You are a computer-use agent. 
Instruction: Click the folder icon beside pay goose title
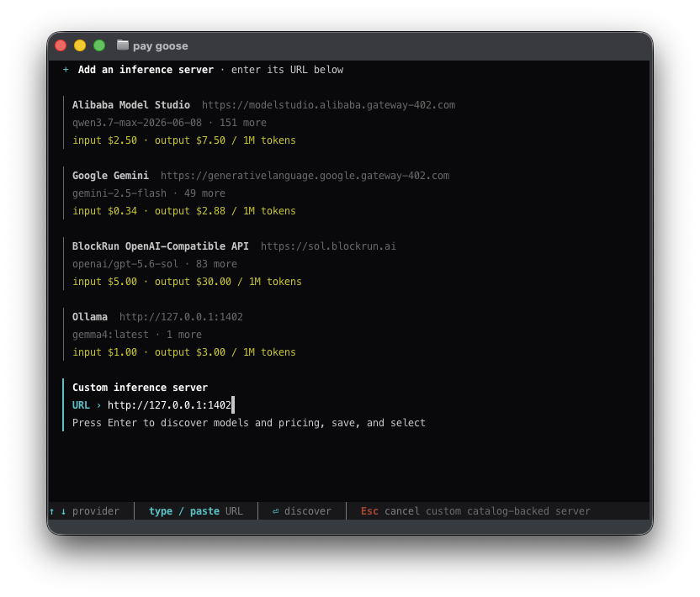(x=123, y=45)
